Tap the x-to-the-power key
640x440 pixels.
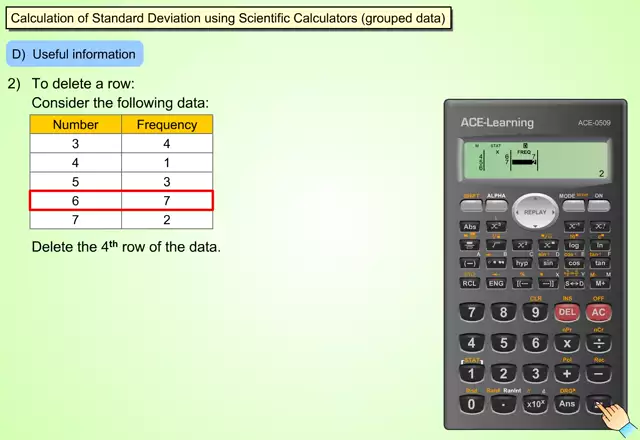pos(548,245)
